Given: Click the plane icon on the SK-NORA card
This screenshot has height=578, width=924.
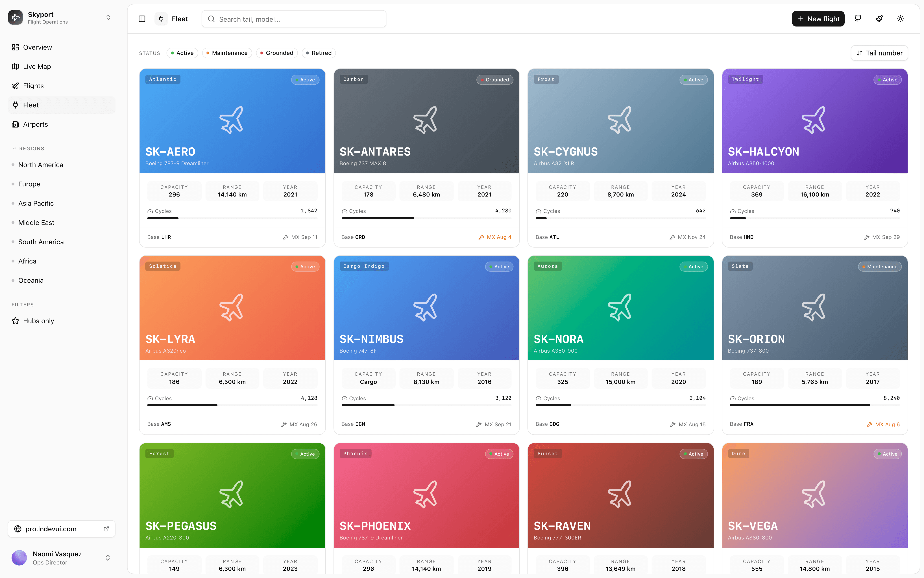Looking at the screenshot, I should pos(620,307).
